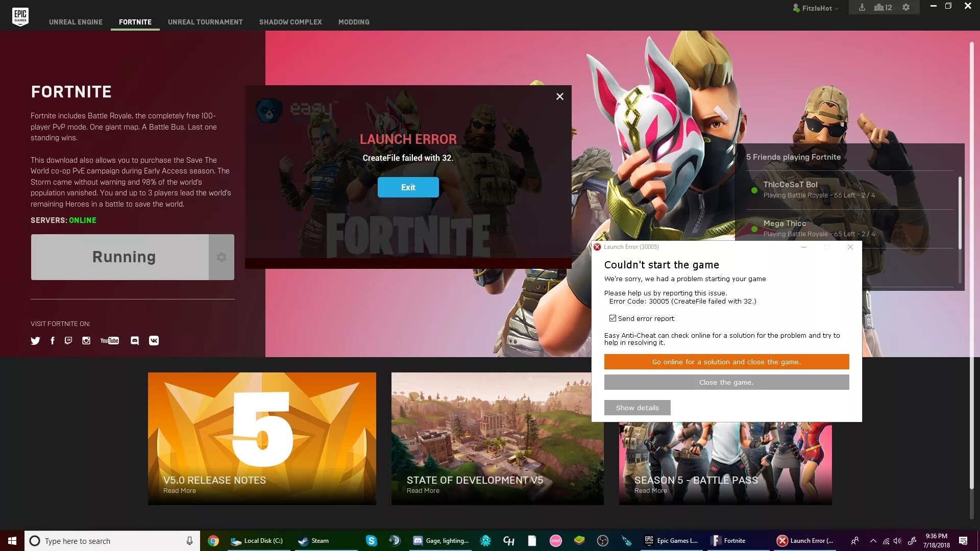Viewport: 980px width, 551px height.
Task: Click the Close the game button
Action: [726, 382]
